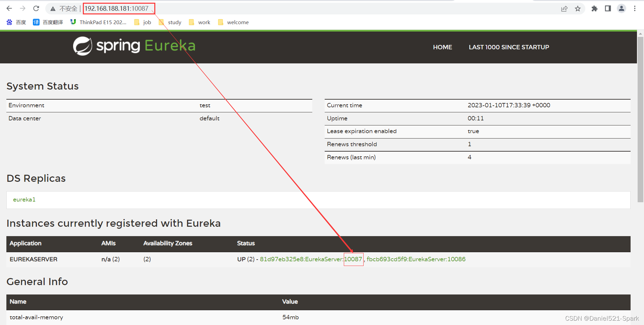Image resolution: width=644 pixels, height=325 pixels.
Task: Open the welcome bookmark folder
Action: tap(233, 22)
